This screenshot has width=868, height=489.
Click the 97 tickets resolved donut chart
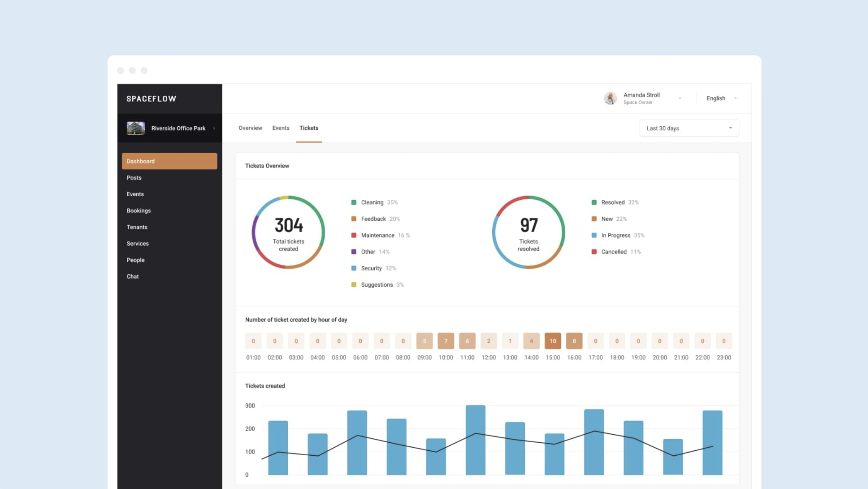point(528,232)
